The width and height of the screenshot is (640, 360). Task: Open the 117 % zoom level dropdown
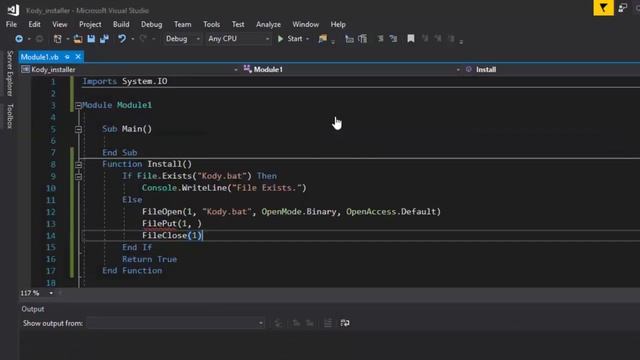(x=51, y=293)
